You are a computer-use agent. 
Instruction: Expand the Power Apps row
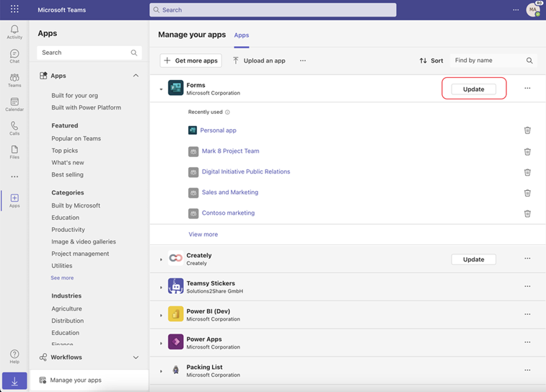point(161,343)
